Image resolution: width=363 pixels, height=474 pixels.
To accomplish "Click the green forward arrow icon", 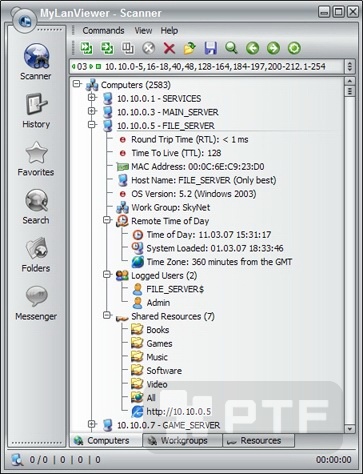I will click(273, 48).
